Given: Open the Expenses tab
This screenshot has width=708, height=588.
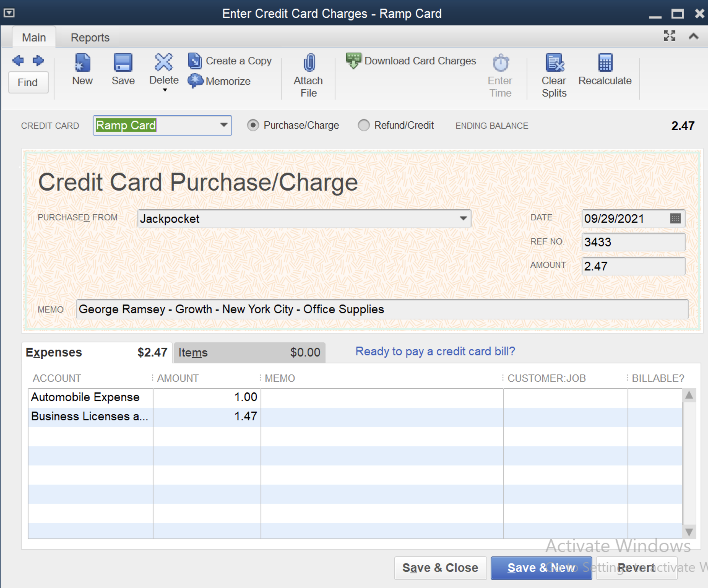Looking at the screenshot, I should pos(97,352).
